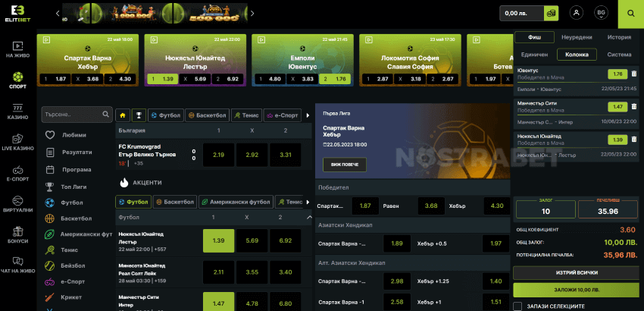Open Е-СПОРТ in the sidebar
This screenshot has width=644, height=311.
[17, 173]
